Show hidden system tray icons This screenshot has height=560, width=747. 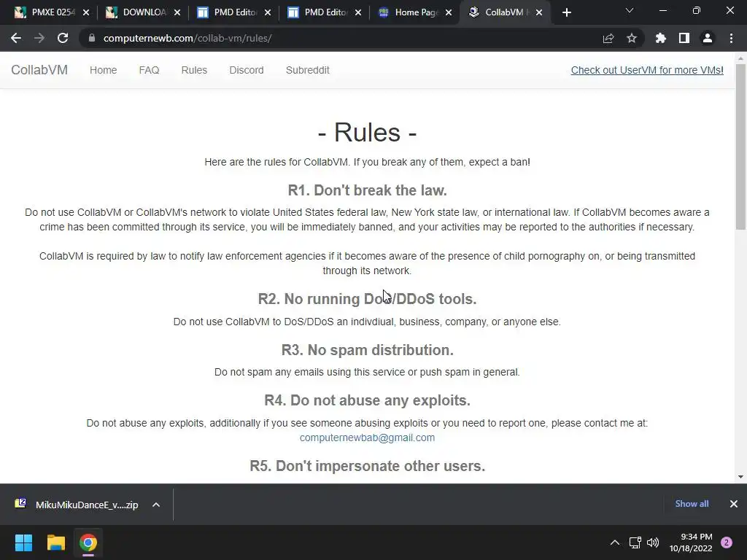point(615,542)
